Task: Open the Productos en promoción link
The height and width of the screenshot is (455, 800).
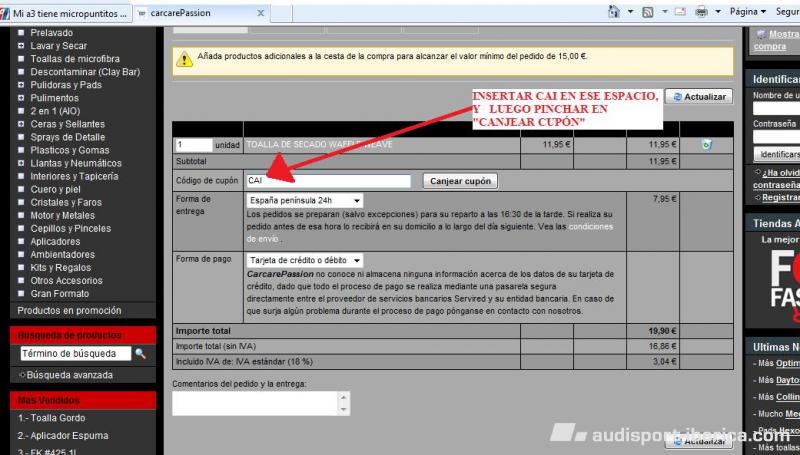Action: pyautogui.click(x=69, y=311)
